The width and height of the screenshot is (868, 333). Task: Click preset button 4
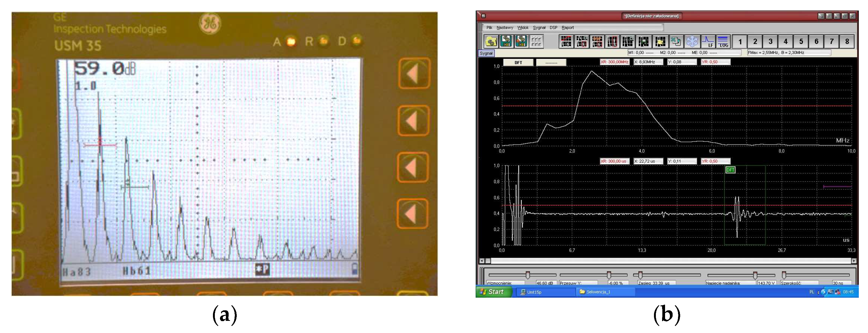click(x=786, y=41)
